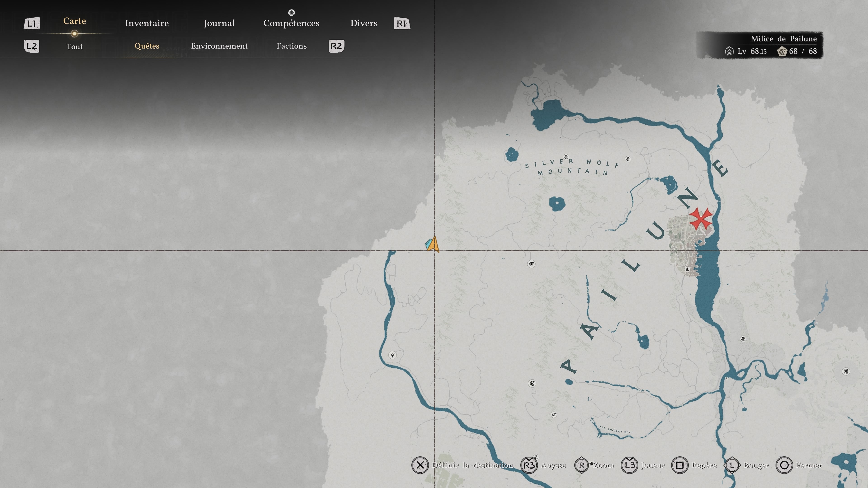
Task: Open the Carte tab
Action: [74, 21]
